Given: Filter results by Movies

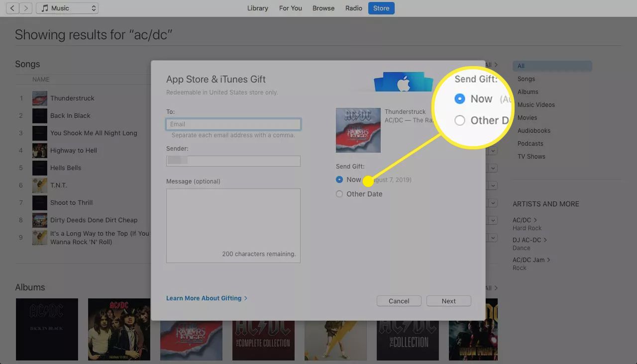Looking at the screenshot, I should pyautogui.click(x=527, y=117).
